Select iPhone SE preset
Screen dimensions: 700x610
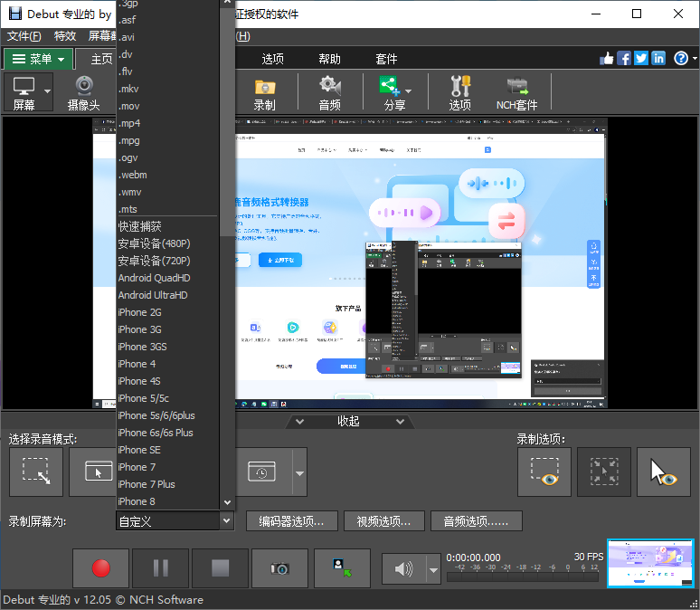[168, 450]
